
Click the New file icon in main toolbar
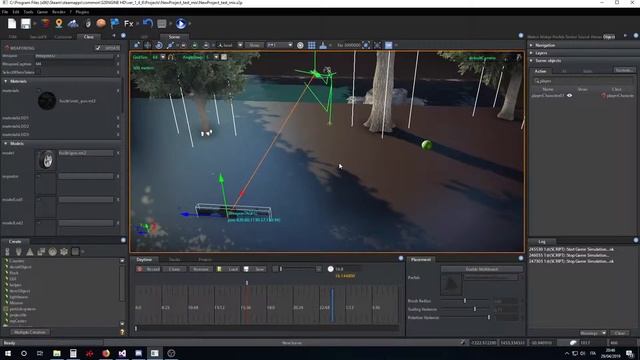point(12,24)
